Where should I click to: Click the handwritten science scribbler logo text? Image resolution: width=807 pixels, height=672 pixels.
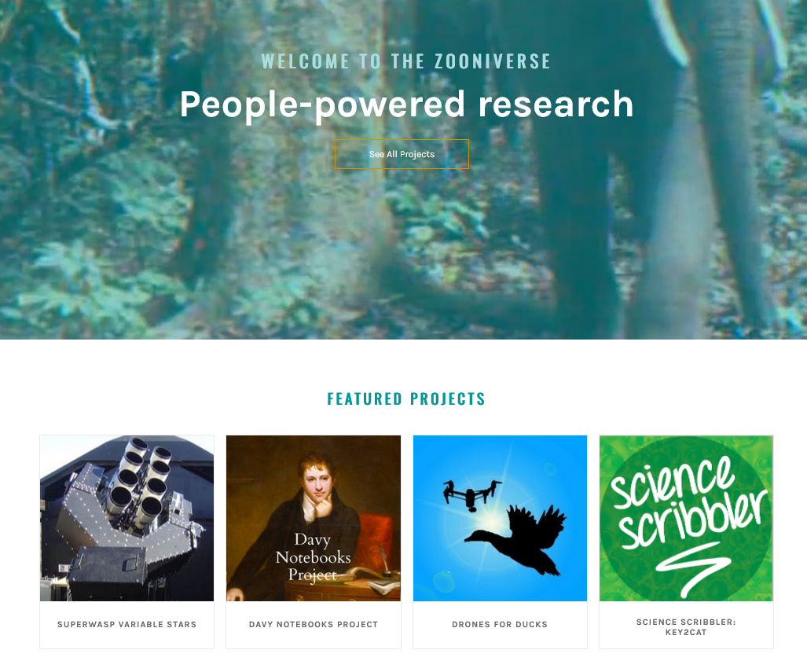[x=687, y=504]
